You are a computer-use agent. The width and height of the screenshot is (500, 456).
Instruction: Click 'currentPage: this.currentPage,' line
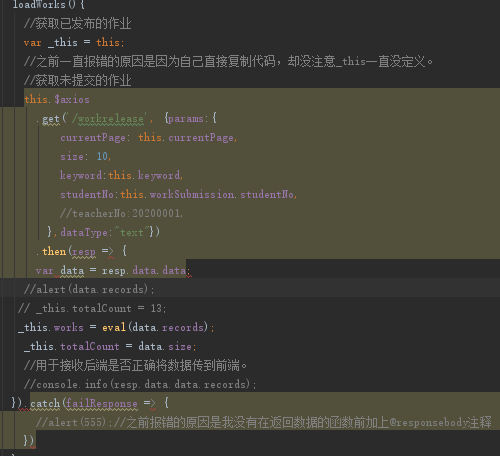pyautogui.click(x=149, y=137)
